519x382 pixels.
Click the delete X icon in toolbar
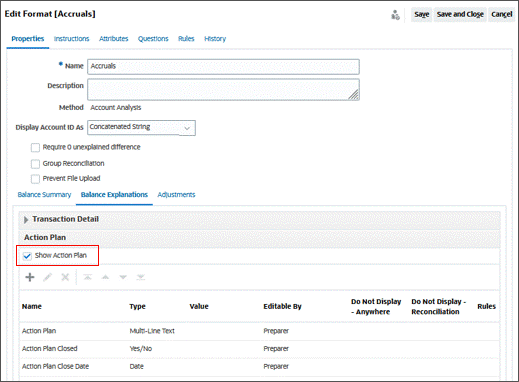(x=65, y=277)
